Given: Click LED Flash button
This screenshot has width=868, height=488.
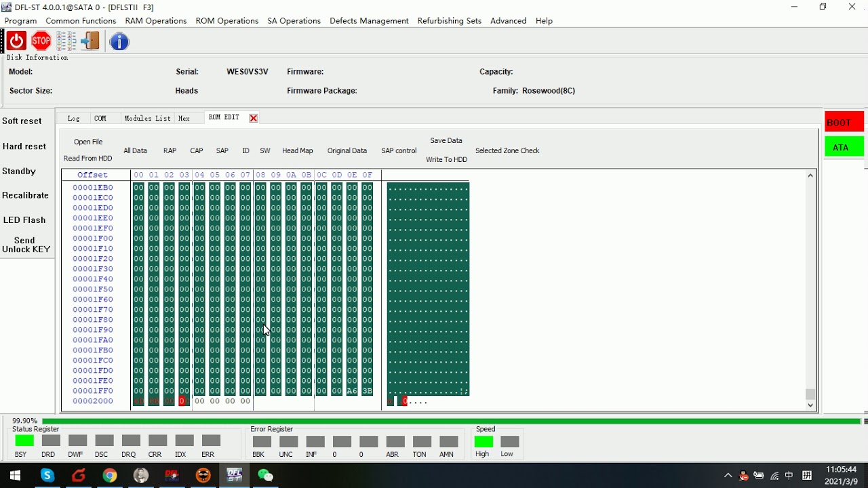Looking at the screenshot, I should (x=24, y=220).
